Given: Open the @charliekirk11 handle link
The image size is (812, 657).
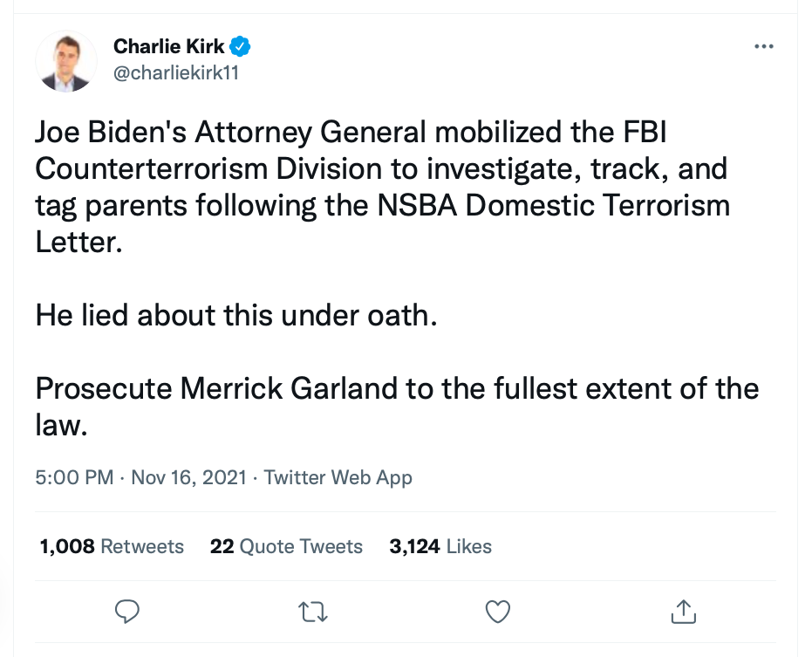Looking at the screenshot, I should click(x=176, y=72).
